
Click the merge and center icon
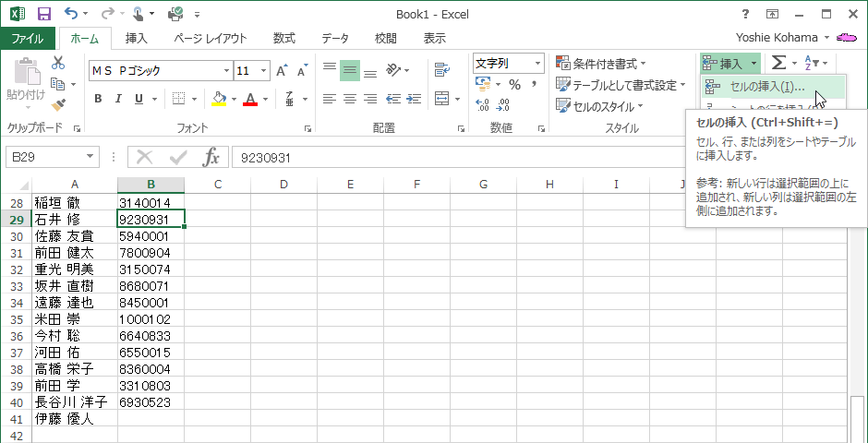(441, 99)
